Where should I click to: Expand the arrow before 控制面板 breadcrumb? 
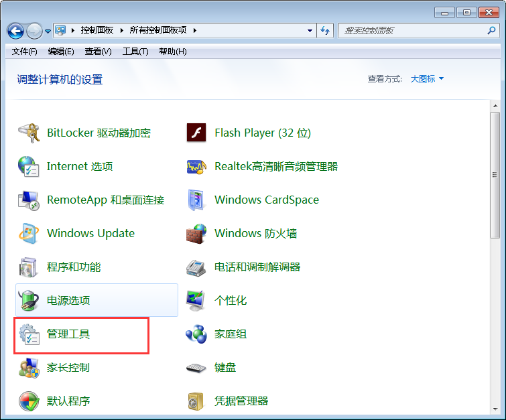pyautogui.click(x=73, y=31)
